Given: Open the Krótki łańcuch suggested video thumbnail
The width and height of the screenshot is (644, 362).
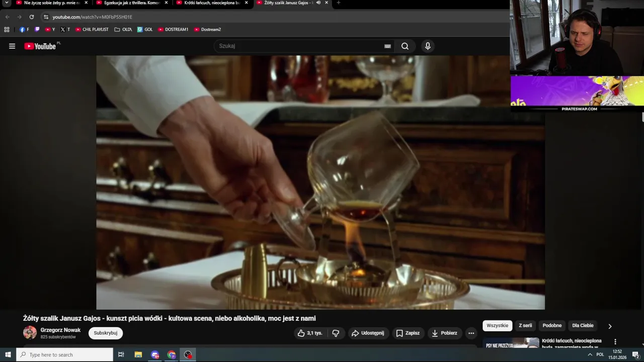Looking at the screenshot, I should click(x=511, y=343).
